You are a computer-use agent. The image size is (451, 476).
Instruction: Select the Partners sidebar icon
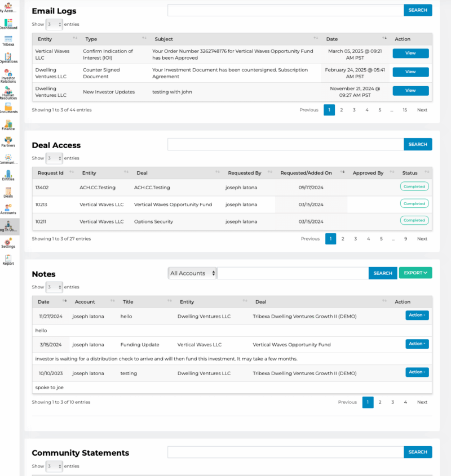[8, 141]
